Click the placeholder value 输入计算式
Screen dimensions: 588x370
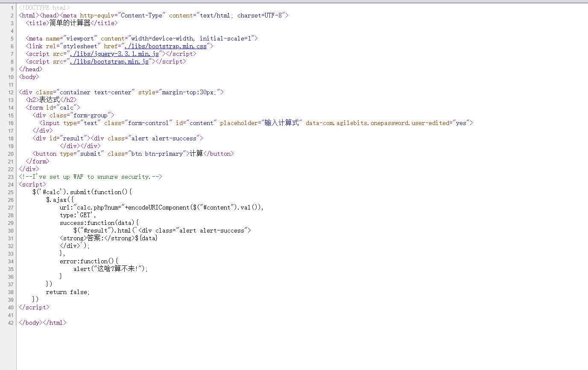pyautogui.click(x=282, y=123)
